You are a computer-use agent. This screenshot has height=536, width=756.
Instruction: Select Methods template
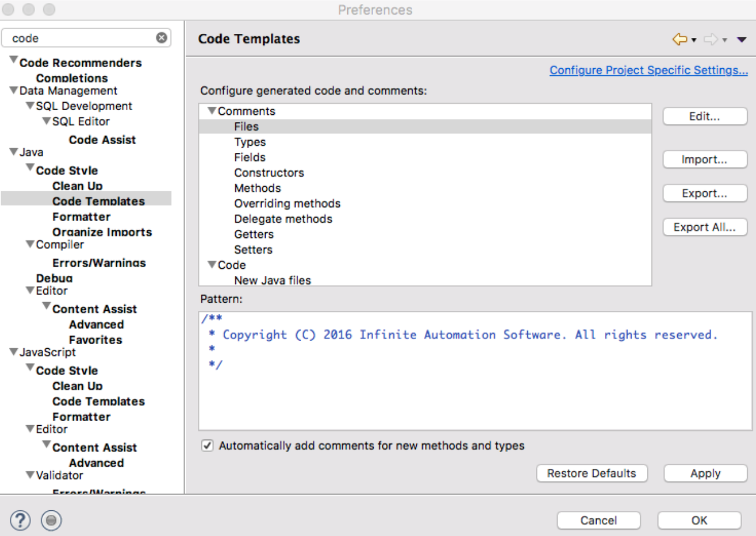(257, 188)
